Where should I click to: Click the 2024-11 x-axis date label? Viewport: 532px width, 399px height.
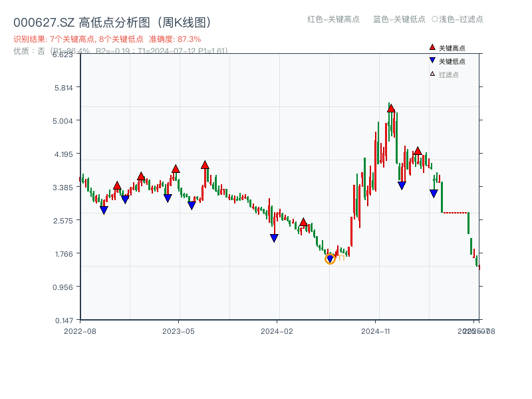tap(376, 331)
